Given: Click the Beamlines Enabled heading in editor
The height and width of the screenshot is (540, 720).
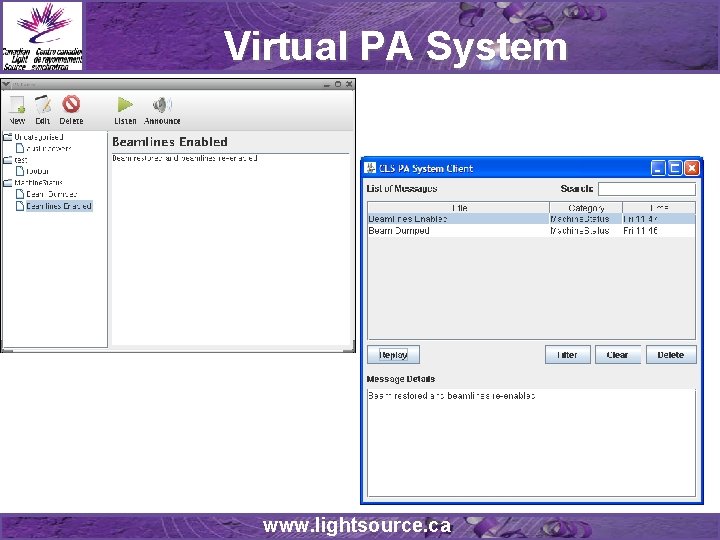Looking at the screenshot, I should pyautogui.click(x=170, y=142).
